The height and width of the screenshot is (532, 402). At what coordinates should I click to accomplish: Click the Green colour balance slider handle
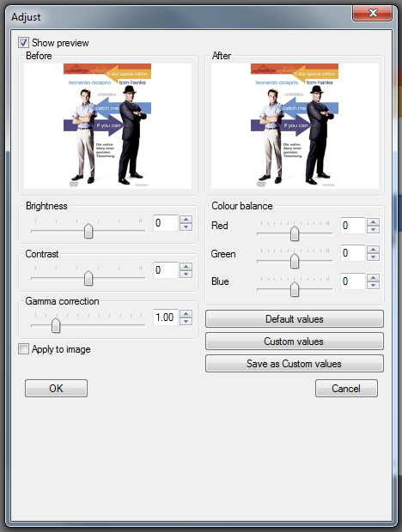coord(295,261)
